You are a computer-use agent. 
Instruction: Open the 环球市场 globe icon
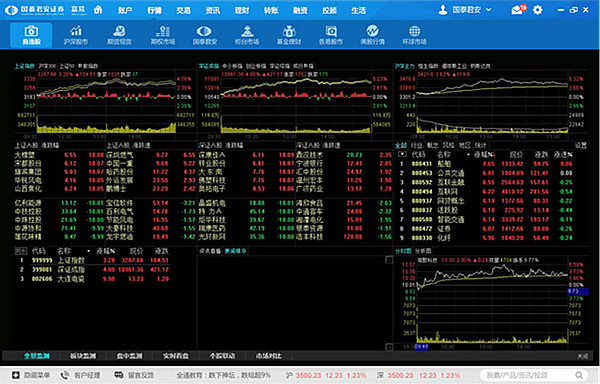[x=414, y=35]
